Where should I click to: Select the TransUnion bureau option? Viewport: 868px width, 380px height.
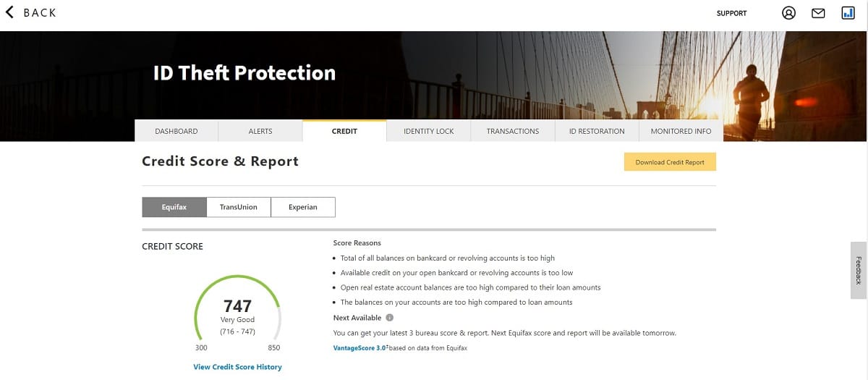coord(238,207)
